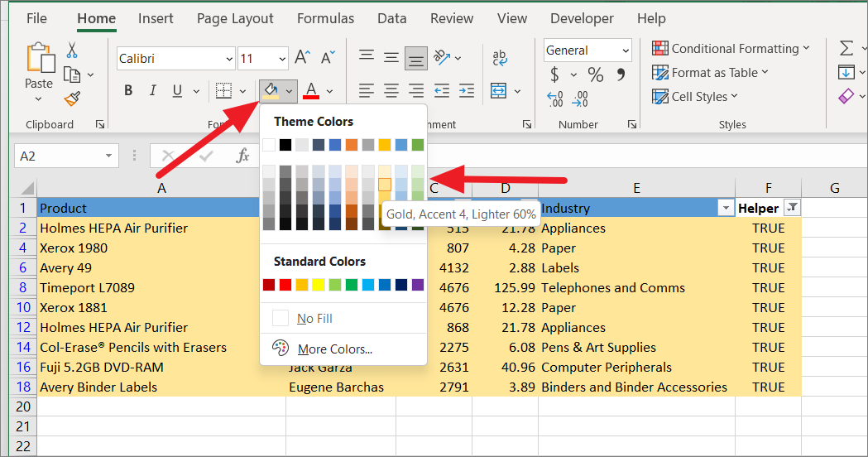The width and height of the screenshot is (868, 457).
Task: Expand the Name Box dropdown arrow
Action: point(108,156)
